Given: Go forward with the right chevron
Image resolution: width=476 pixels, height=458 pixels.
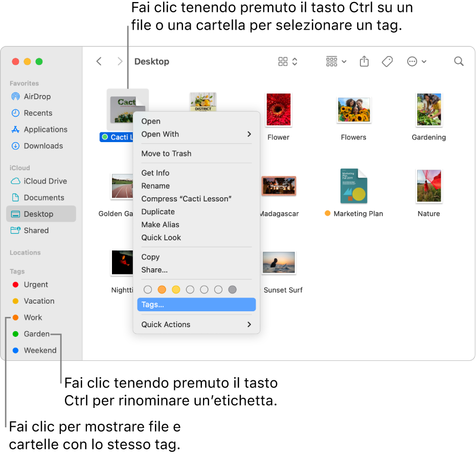Looking at the screenshot, I should click(x=120, y=62).
